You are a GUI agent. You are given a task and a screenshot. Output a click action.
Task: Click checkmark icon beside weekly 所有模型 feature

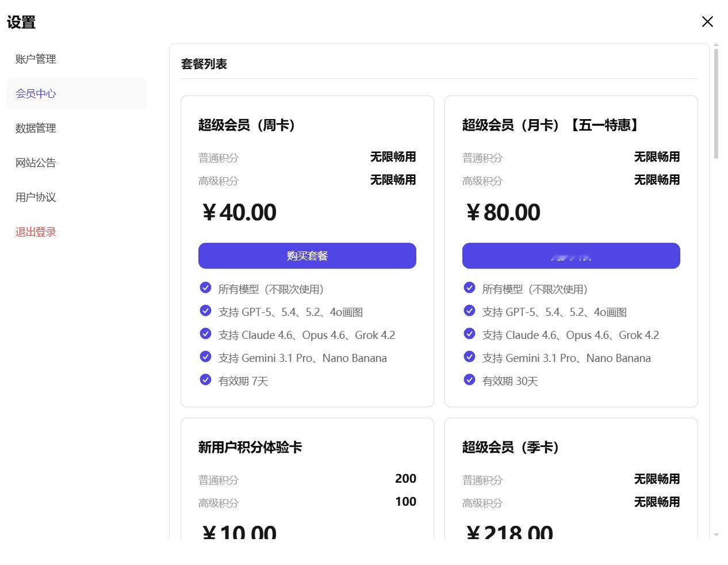point(205,288)
